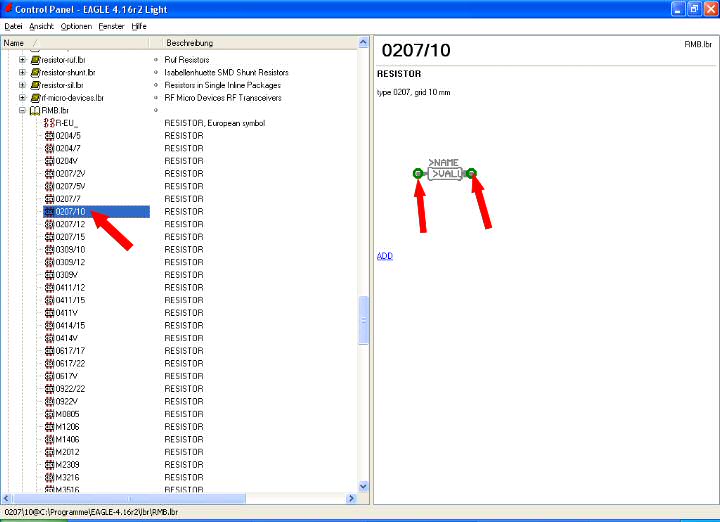Expand the rf-micro-devices.lbr library node
This screenshot has width=720, height=522.
(x=22, y=98)
